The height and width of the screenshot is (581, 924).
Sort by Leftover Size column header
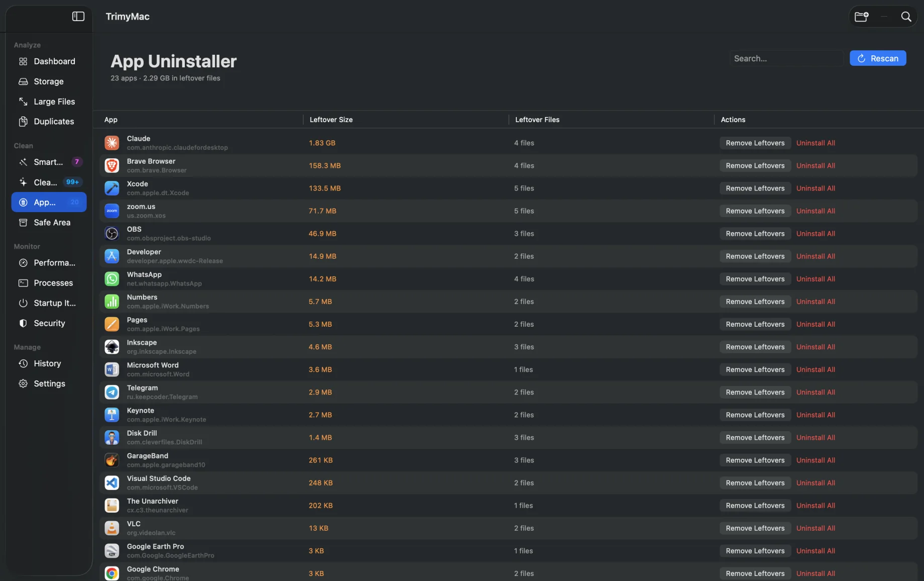(x=331, y=120)
